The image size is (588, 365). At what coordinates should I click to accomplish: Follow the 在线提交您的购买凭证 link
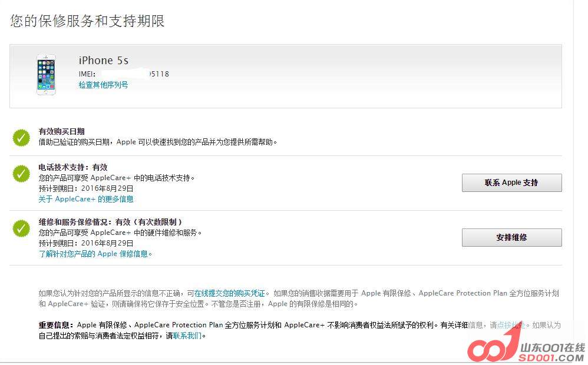230,293
